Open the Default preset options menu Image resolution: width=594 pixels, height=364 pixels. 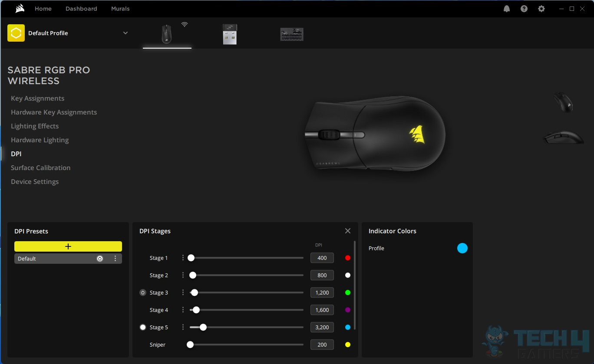pyautogui.click(x=115, y=259)
